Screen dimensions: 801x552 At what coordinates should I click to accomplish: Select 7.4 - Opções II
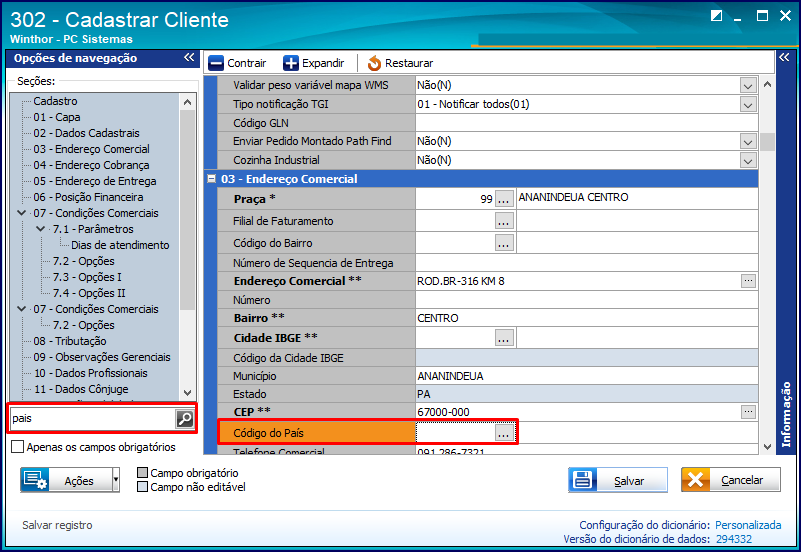pyautogui.click(x=89, y=293)
